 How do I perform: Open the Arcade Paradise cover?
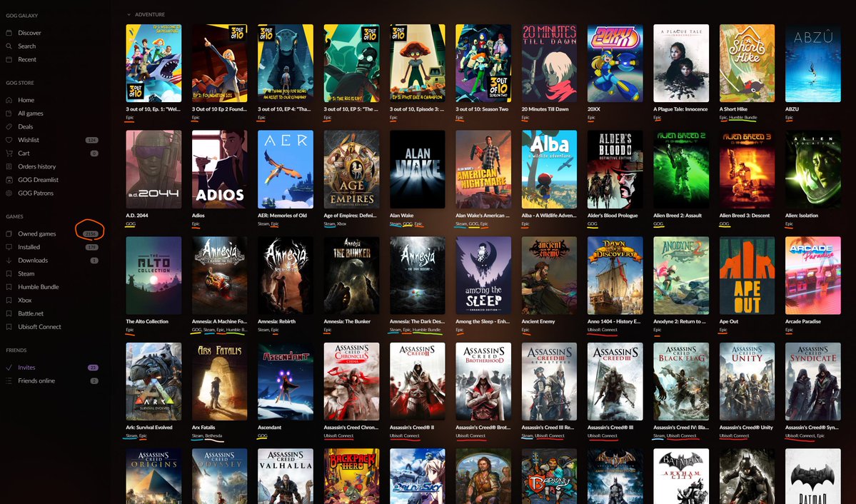click(x=813, y=276)
